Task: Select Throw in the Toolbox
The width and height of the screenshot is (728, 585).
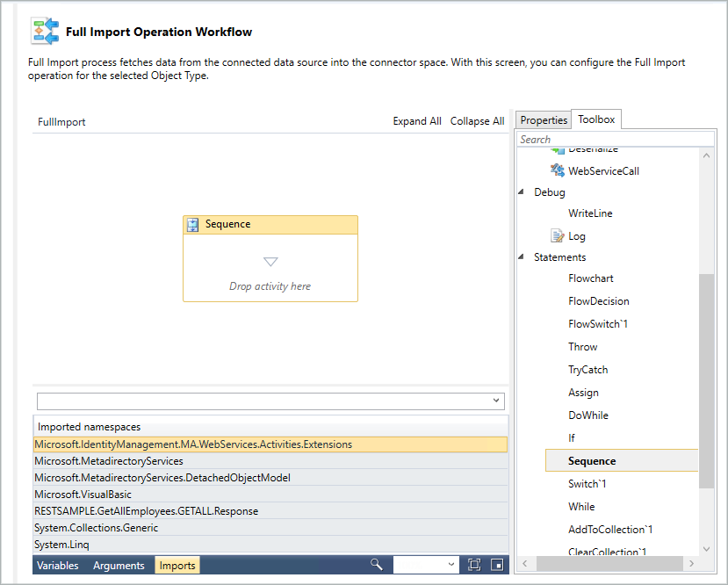Action: point(583,346)
